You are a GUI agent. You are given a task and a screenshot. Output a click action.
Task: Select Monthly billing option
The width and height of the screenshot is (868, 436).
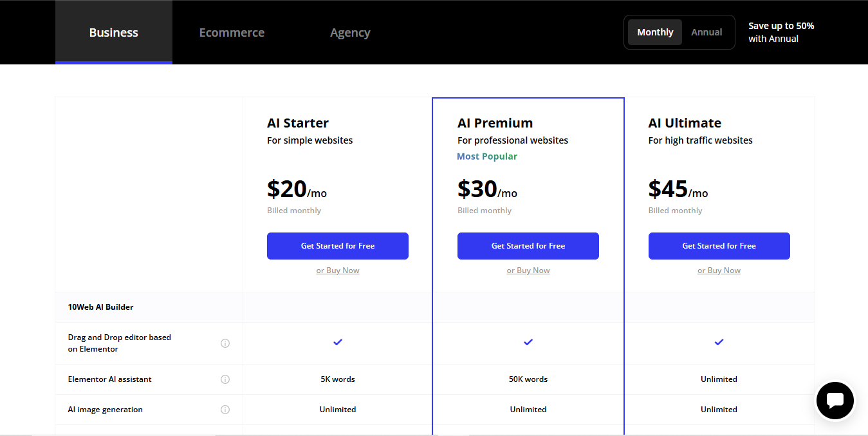coord(655,32)
